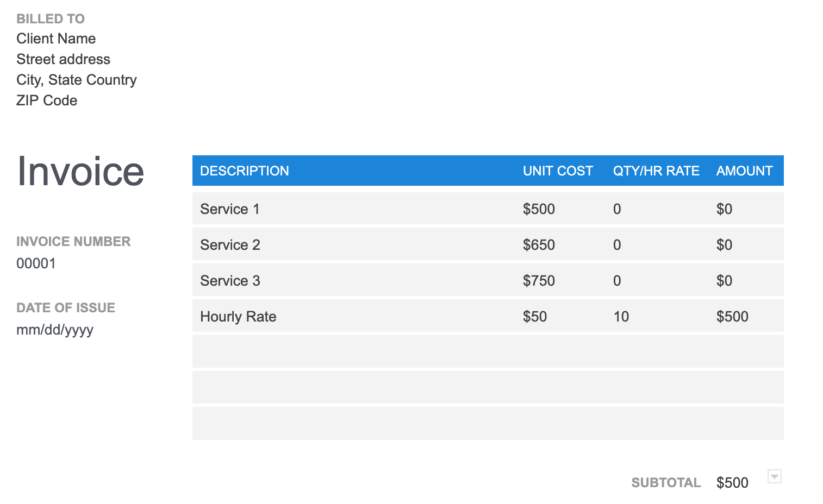Select the City, State Country line

tap(76, 80)
